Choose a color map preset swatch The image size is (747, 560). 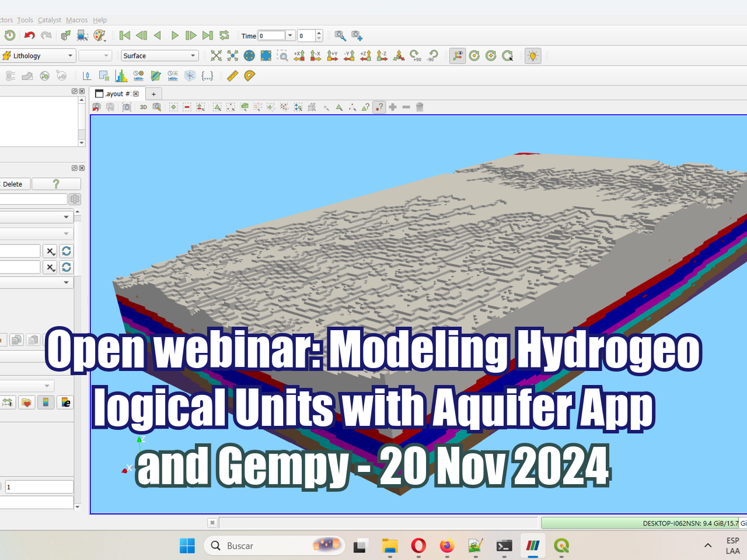tap(46, 402)
